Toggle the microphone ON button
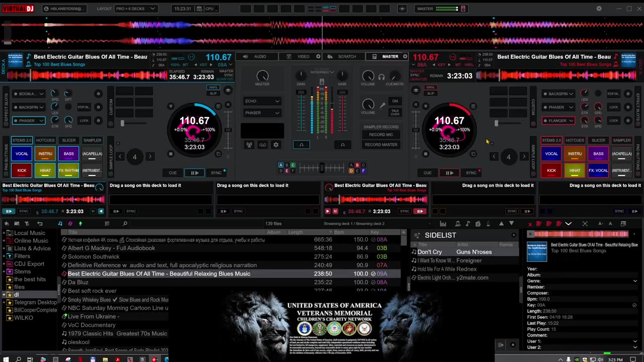Image resolution: width=644 pixels, height=362 pixels. coord(395,101)
